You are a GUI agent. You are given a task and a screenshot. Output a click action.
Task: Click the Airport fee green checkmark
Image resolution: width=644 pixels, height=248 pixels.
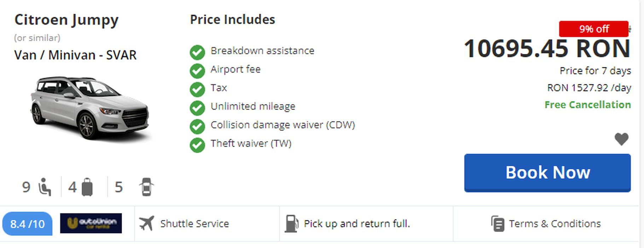coord(197,71)
